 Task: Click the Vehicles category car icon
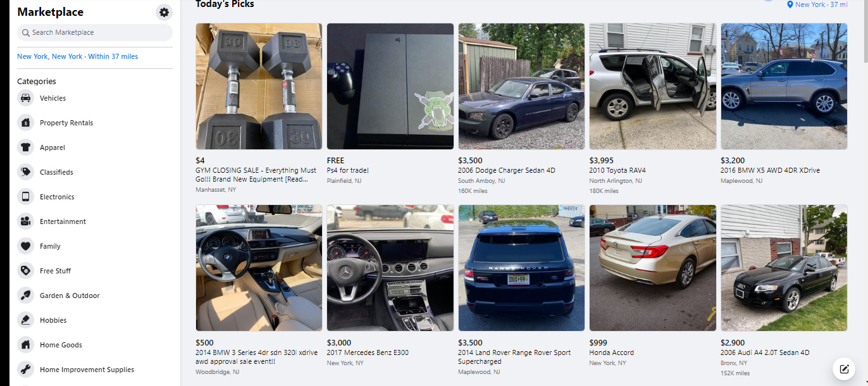[x=25, y=98]
